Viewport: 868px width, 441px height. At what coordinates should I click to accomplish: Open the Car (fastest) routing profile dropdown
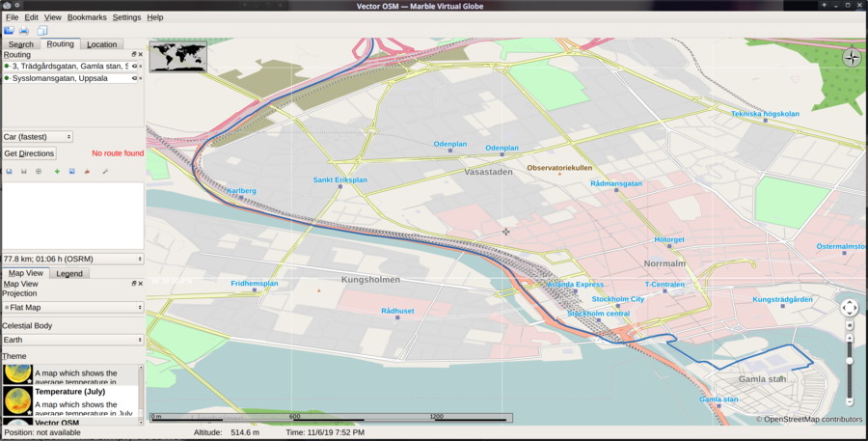(x=38, y=136)
